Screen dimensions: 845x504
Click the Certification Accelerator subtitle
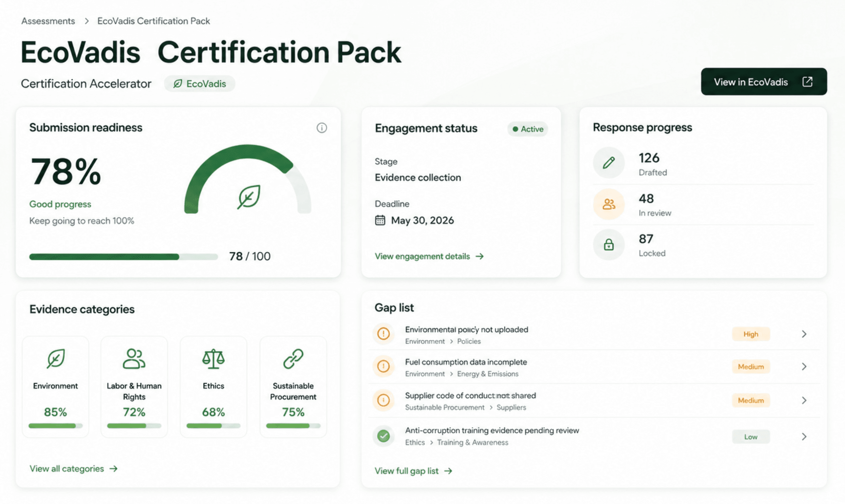[x=86, y=84]
